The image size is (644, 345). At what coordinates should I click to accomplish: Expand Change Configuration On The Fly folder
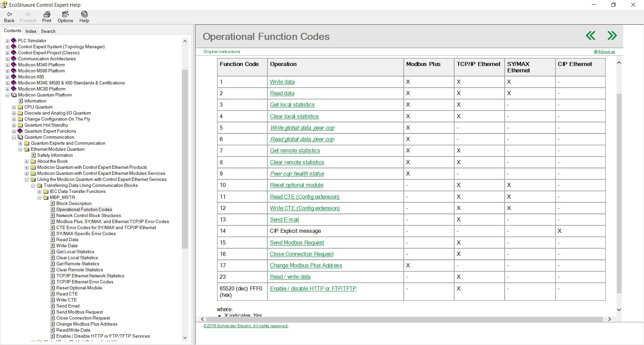[x=14, y=119]
